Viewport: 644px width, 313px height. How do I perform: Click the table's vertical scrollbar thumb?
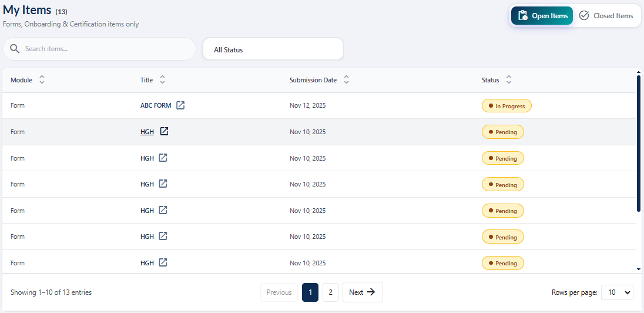639,141
